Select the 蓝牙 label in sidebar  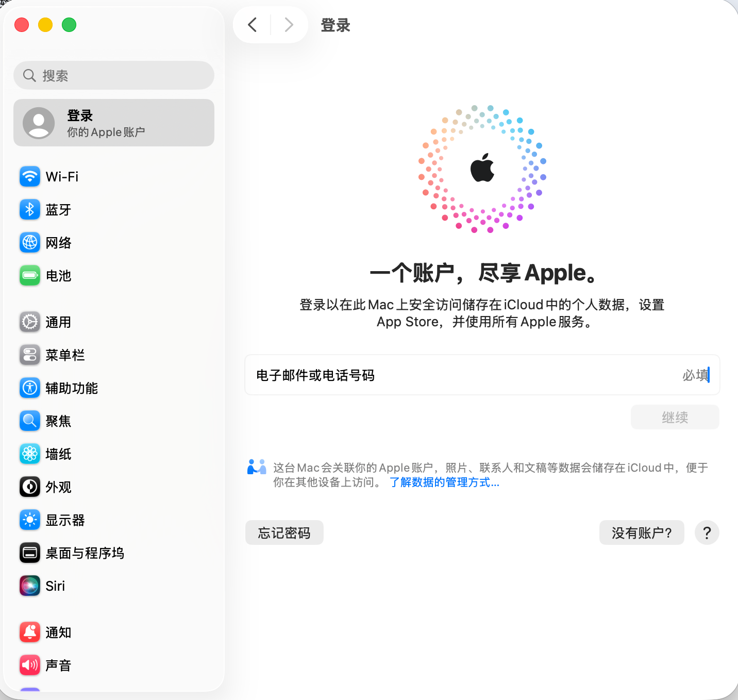58,210
